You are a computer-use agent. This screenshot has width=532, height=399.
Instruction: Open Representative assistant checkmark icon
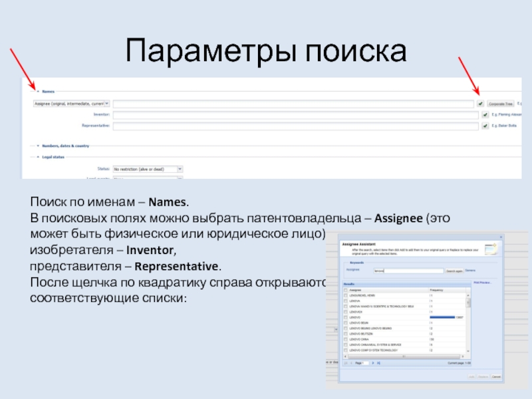coord(485,126)
